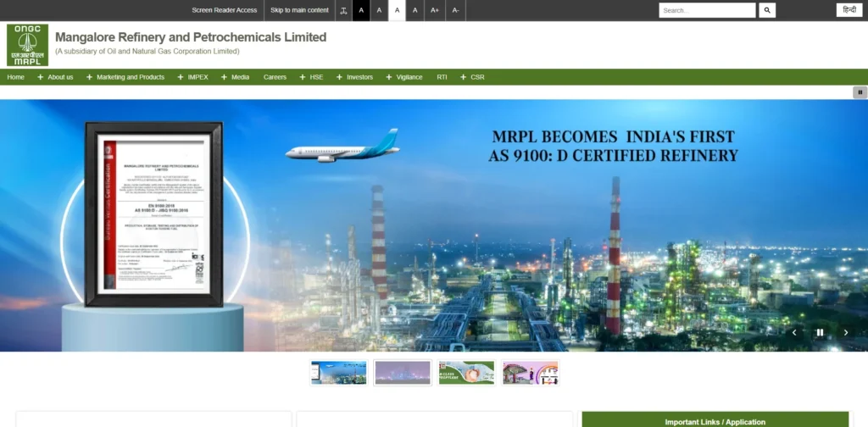Click the framed AS 9100 certificate image
The width and height of the screenshot is (868, 427).
[x=154, y=214]
